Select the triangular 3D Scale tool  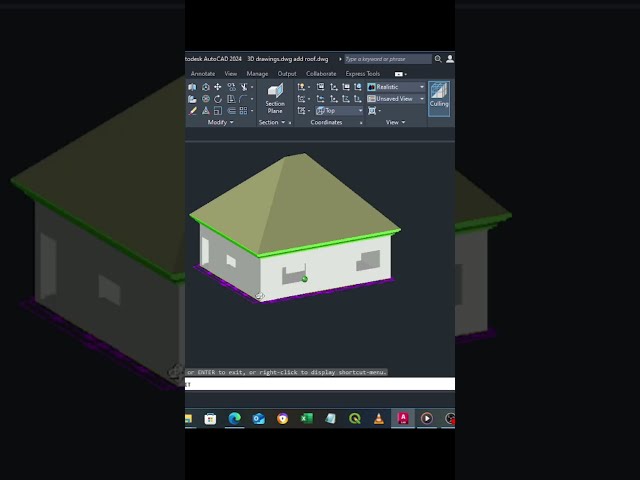(206, 111)
